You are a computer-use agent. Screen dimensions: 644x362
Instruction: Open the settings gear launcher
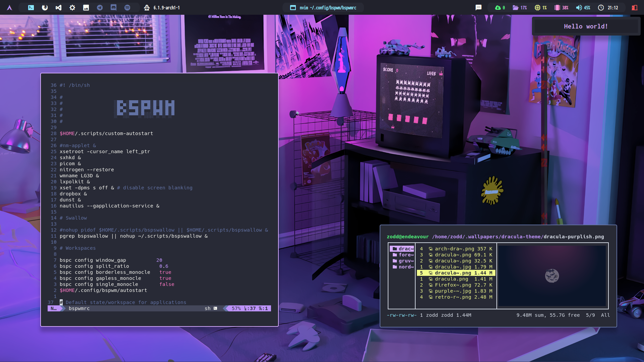point(72,7)
